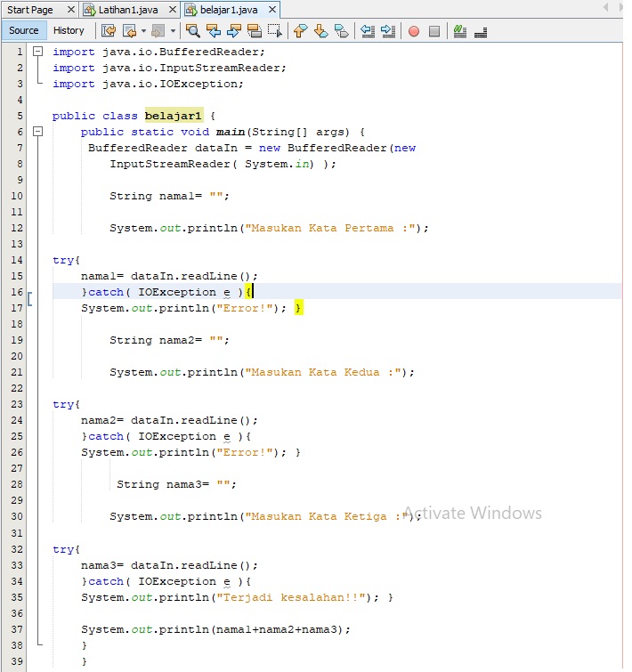Open Back history dropdown arrow

click(143, 31)
